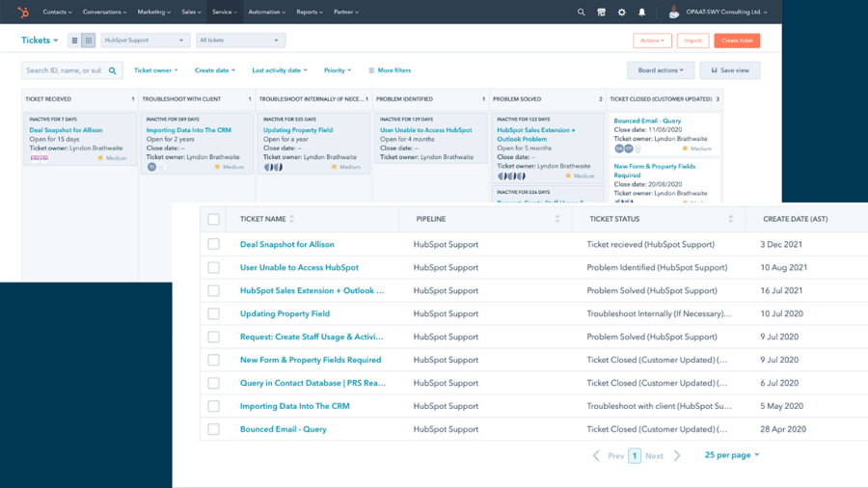Viewport: 868px width, 488px height.
Task: Check the User Unable to Access HubSpot row
Action: click(214, 267)
